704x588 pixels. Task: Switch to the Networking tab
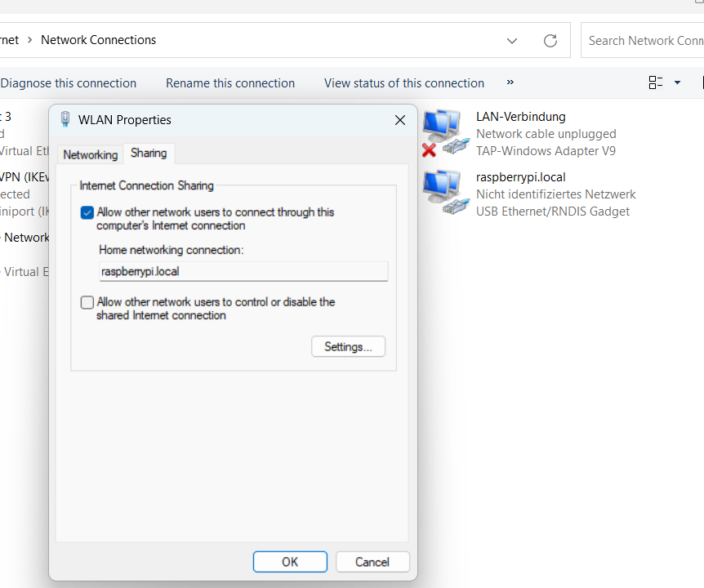(x=91, y=154)
